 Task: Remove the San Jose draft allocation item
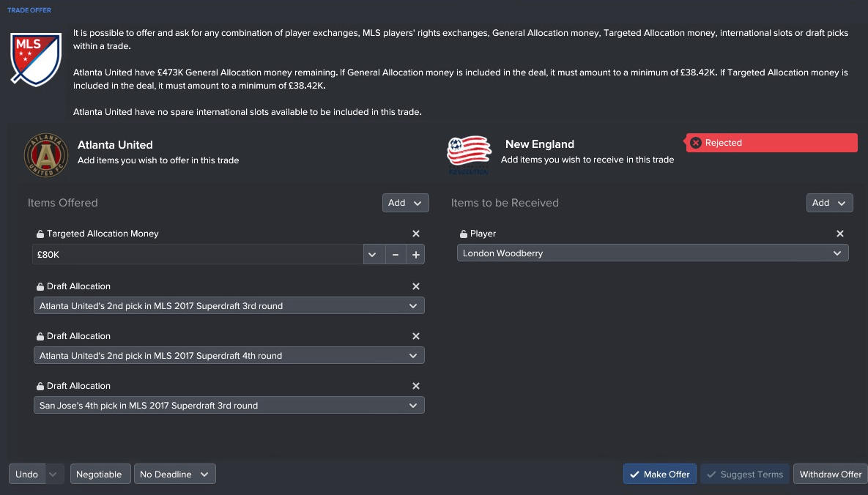coord(416,386)
